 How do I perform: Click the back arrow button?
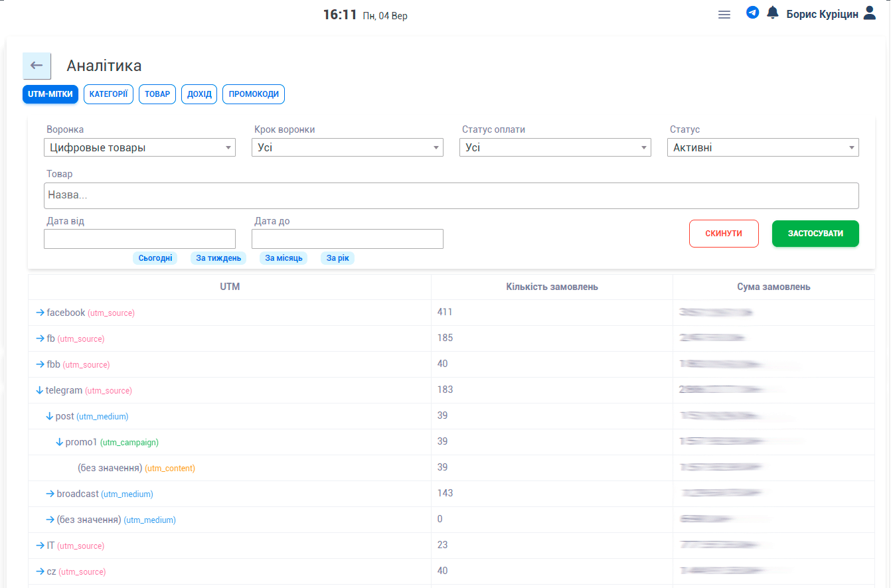coord(37,66)
